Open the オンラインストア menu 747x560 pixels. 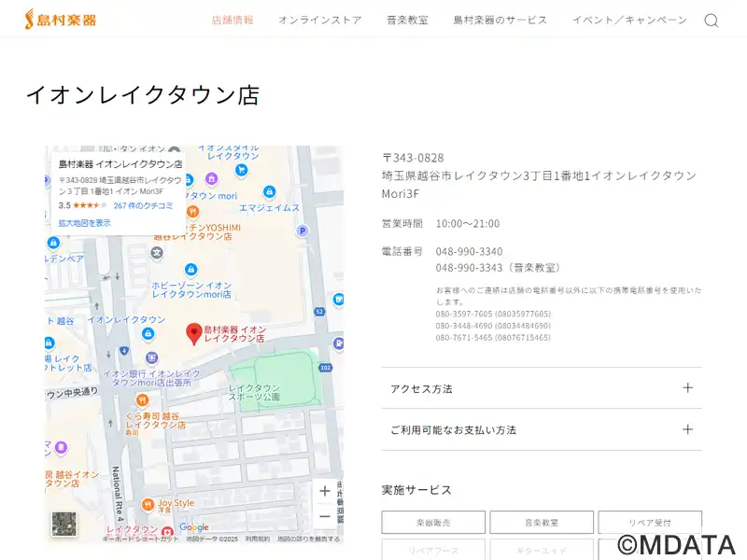(320, 20)
